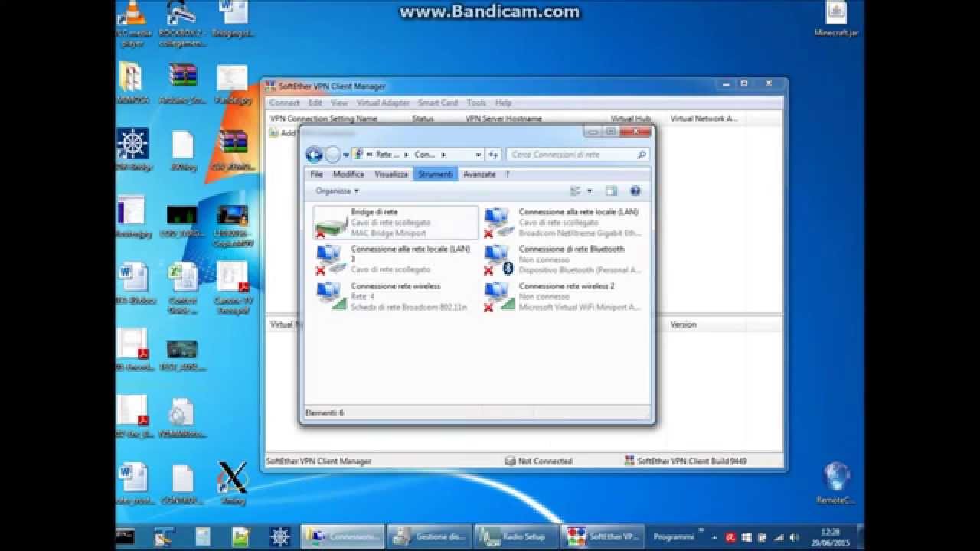Click Rete segment in address bar breadcrumb
The image size is (980, 551).
(387, 155)
